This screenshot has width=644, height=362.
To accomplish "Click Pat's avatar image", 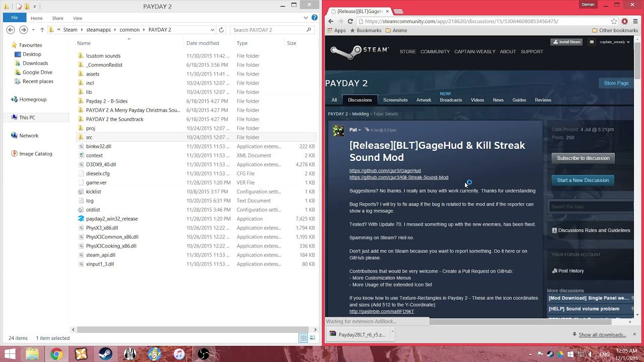I will (x=339, y=130).
